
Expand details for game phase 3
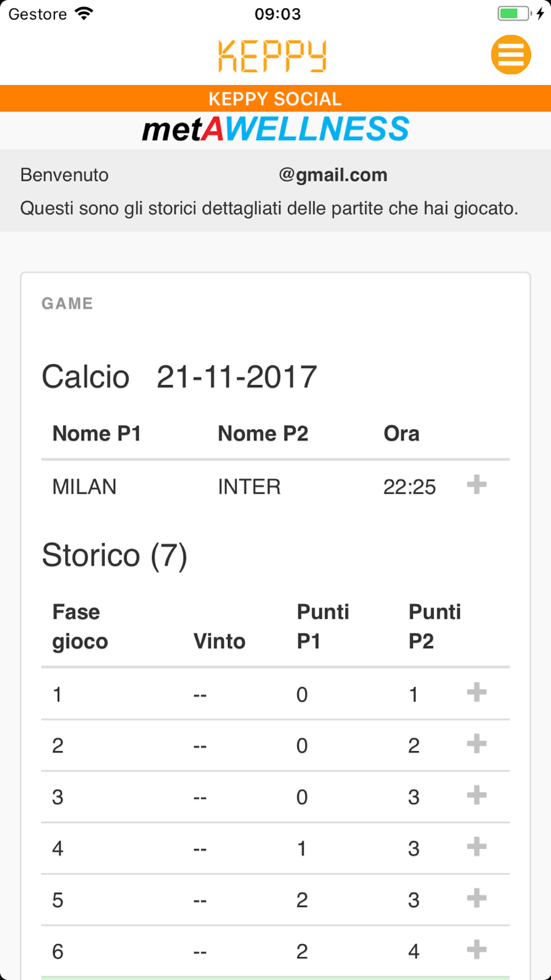click(x=477, y=795)
